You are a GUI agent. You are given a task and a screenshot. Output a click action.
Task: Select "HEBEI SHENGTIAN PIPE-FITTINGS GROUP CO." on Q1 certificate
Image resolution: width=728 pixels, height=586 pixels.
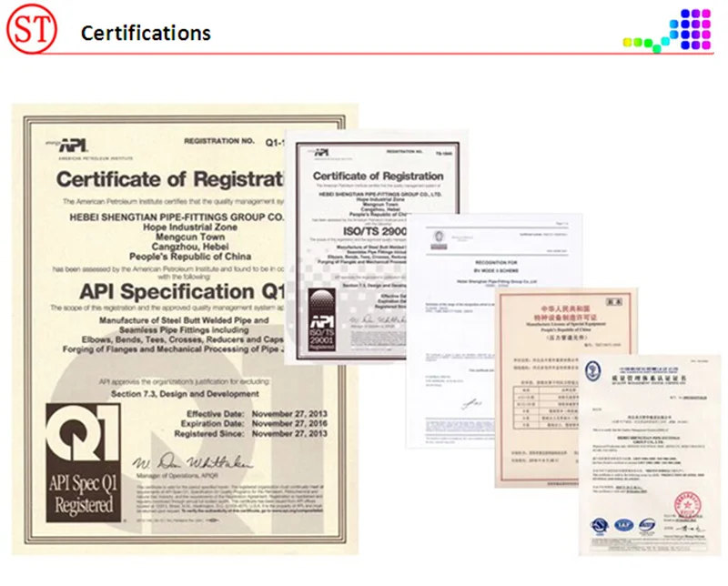[x=177, y=217]
